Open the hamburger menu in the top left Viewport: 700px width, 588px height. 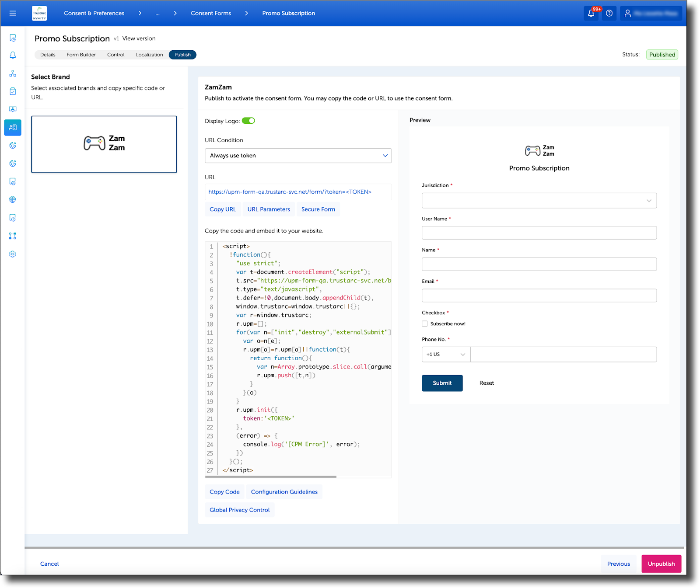coord(13,13)
